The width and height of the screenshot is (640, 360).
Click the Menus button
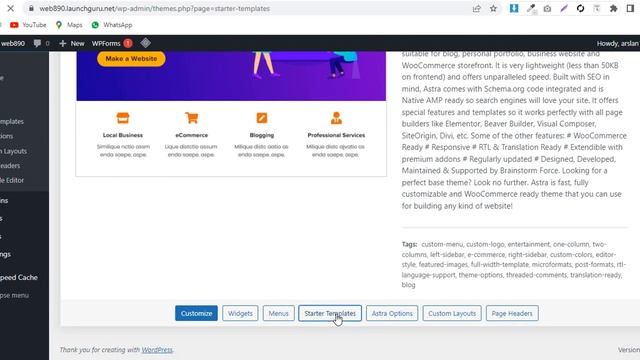tap(278, 313)
